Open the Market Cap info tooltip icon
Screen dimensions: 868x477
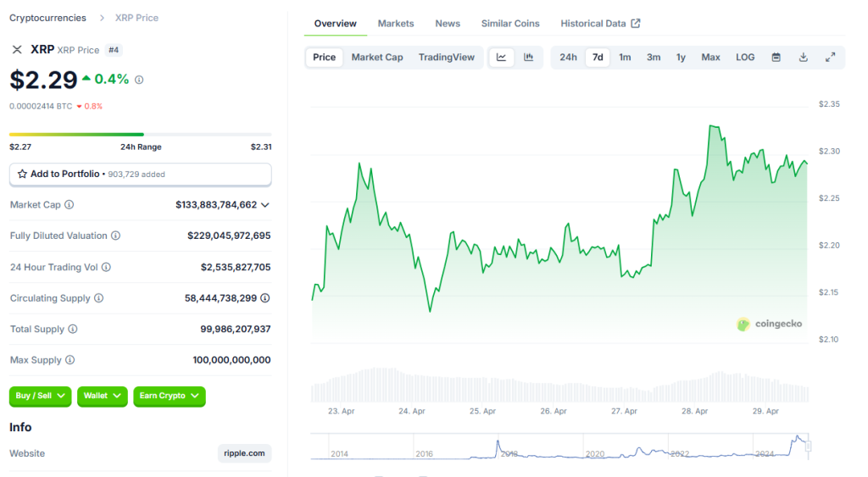(70, 205)
